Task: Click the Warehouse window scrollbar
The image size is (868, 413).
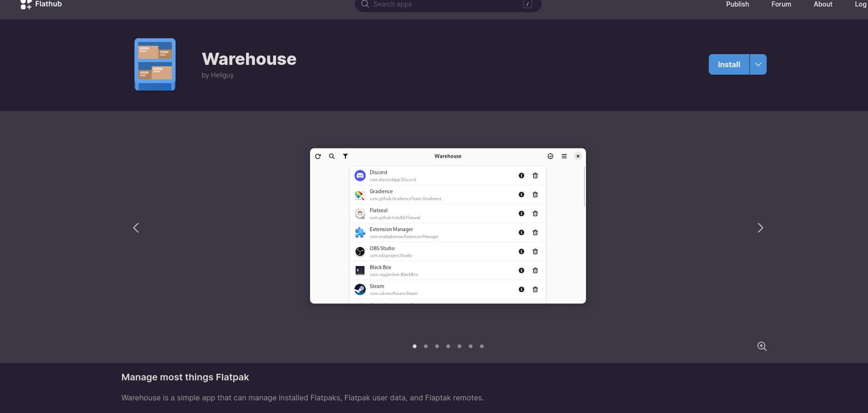Action: click(584, 187)
